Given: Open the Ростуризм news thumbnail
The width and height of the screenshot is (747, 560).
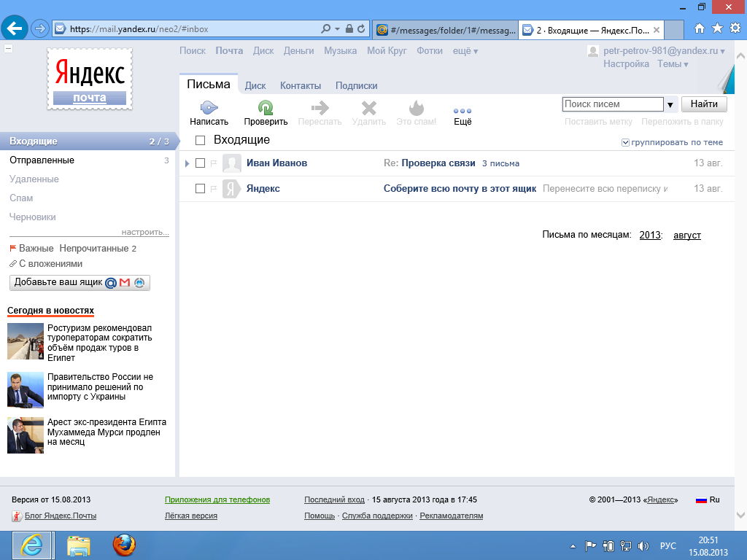Looking at the screenshot, I should [x=26, y=341].
